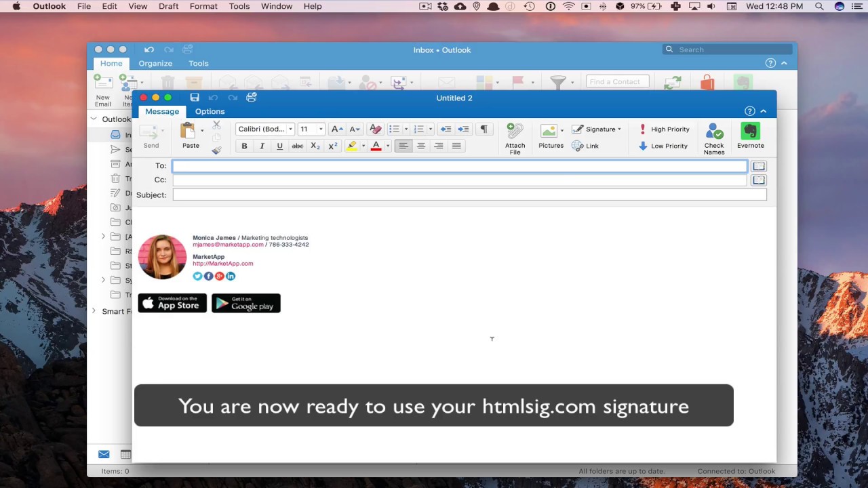Apply red font color
The width and height of the screenshot is (868, 488).
376,146
